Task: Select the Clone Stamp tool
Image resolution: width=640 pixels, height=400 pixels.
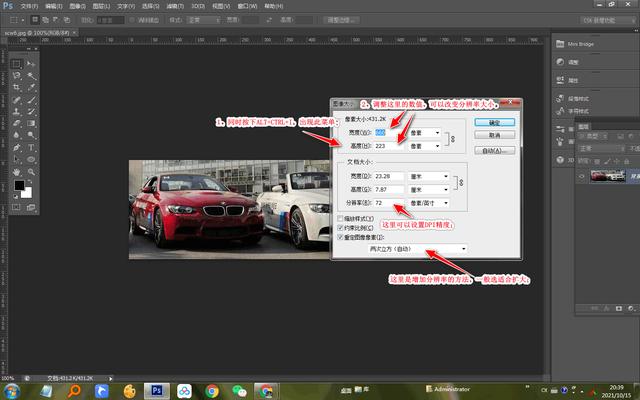Action: coord(16,111)
